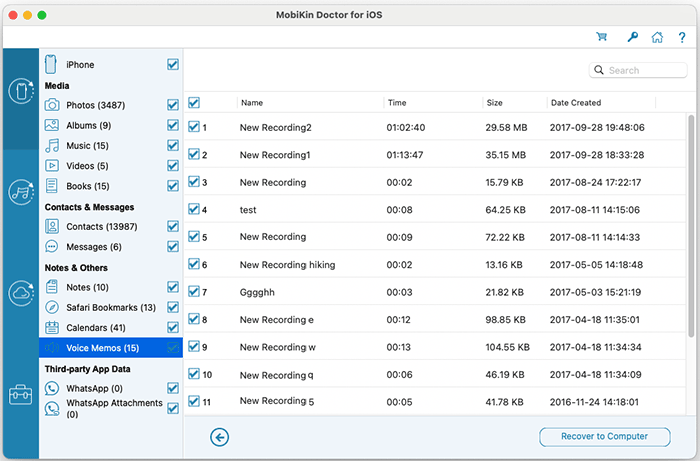Uncheck the iPhone device checkbox
This screenshot has height=461, width=700.
tap(173, 64)
